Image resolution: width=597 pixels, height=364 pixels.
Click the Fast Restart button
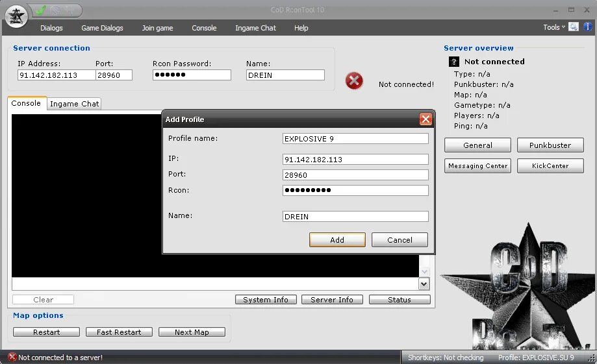pos(119,332)
